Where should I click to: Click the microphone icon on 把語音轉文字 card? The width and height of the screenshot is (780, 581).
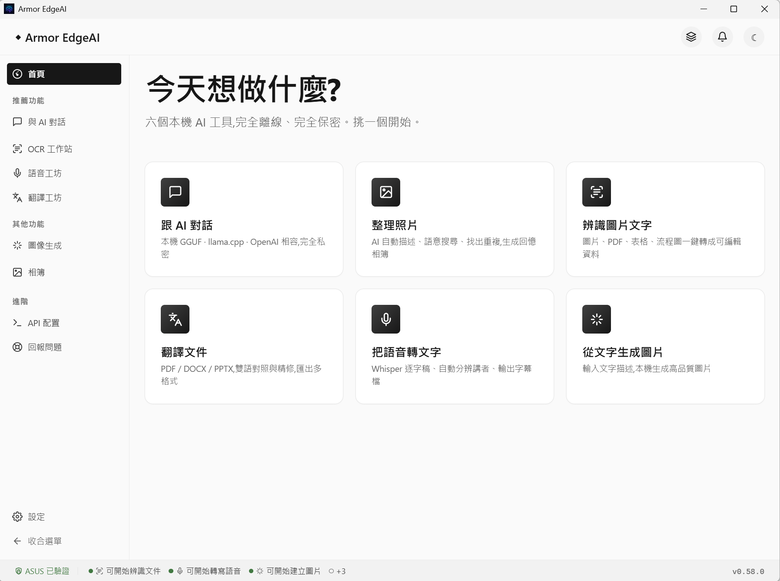(x=386, y=319)
